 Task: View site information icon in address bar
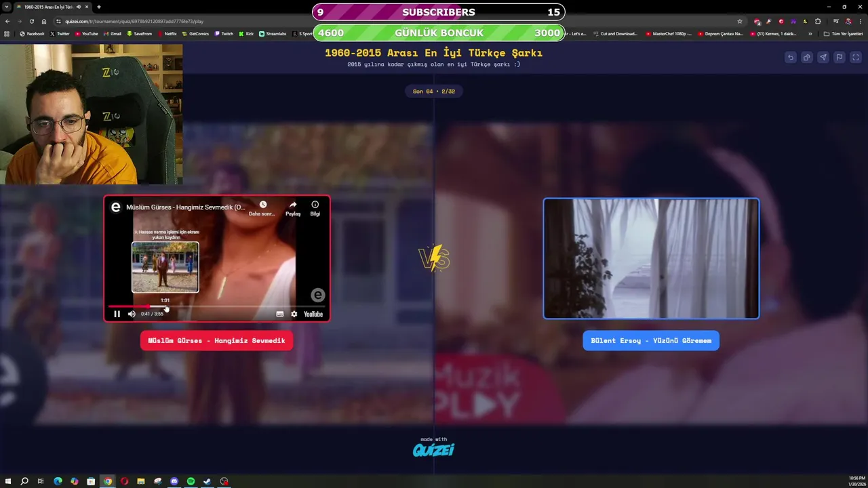click(58, 21)
